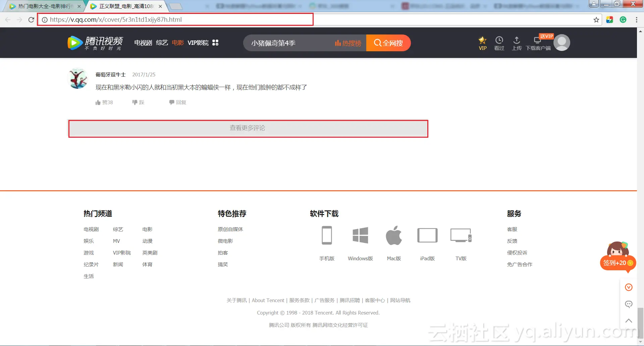Open the Chrome three-dot menu

tap(636, 20)
